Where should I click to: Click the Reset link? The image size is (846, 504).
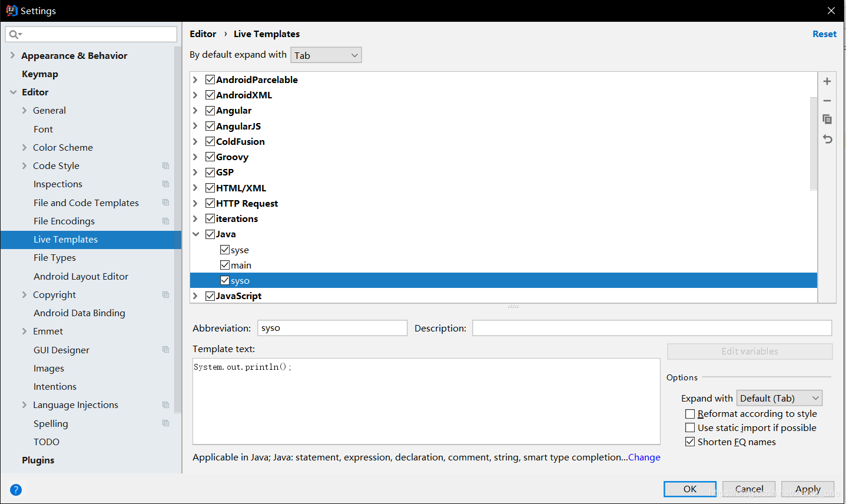824,34
